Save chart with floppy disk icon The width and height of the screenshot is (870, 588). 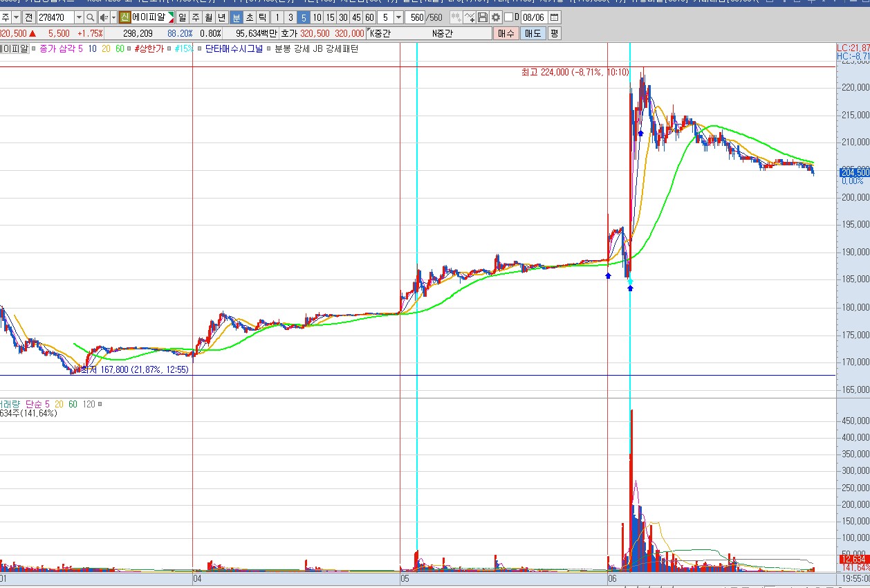point(483,17)
